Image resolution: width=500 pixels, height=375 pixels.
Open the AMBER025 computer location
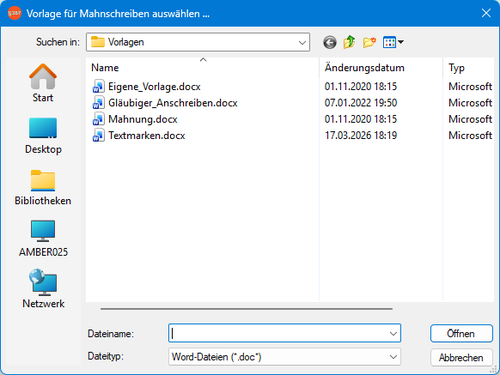[x=43, y=239]
